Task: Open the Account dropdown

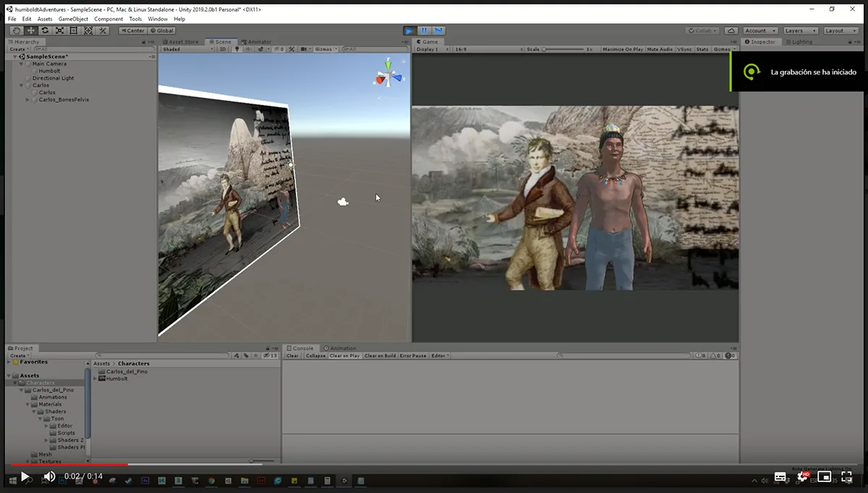Action: tap(760, 30)
